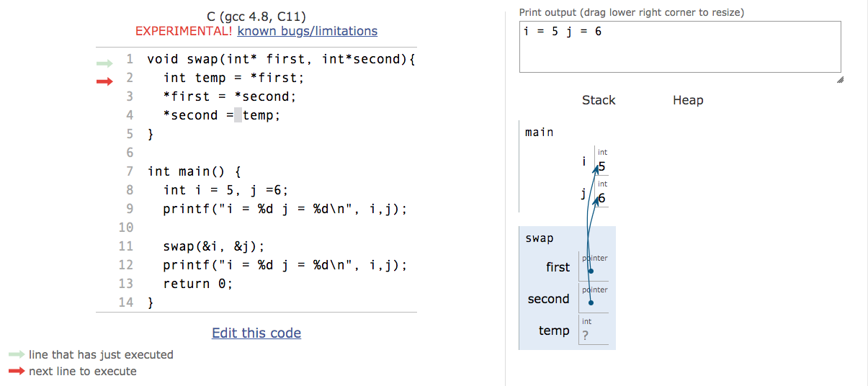This screenshot has height=386, width=868.
Task: Open the Edit this code link
Action: pyautogui.click(x=256, y=333)
